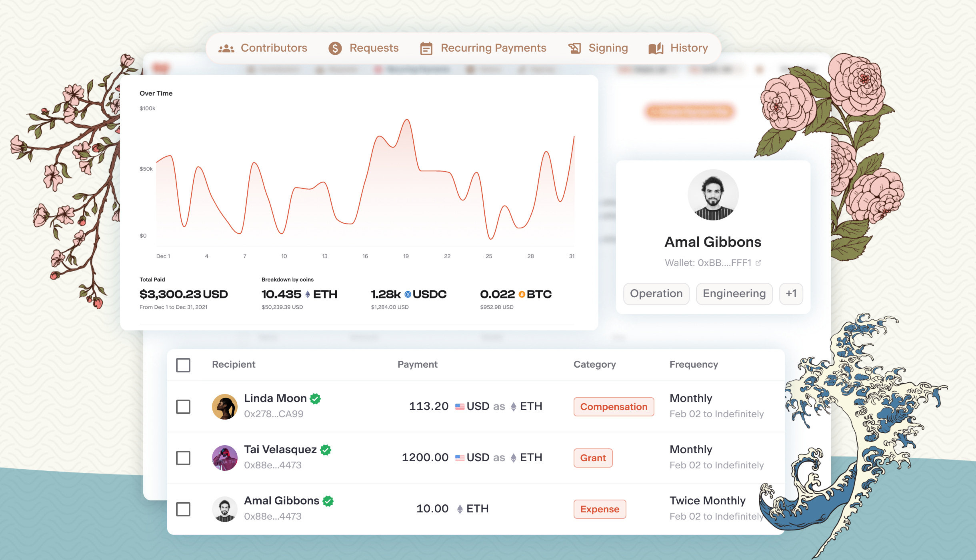The image size is (976, 560).
Task: Check the Linda Moon row checkbox
Action: [x=183, y=407]
